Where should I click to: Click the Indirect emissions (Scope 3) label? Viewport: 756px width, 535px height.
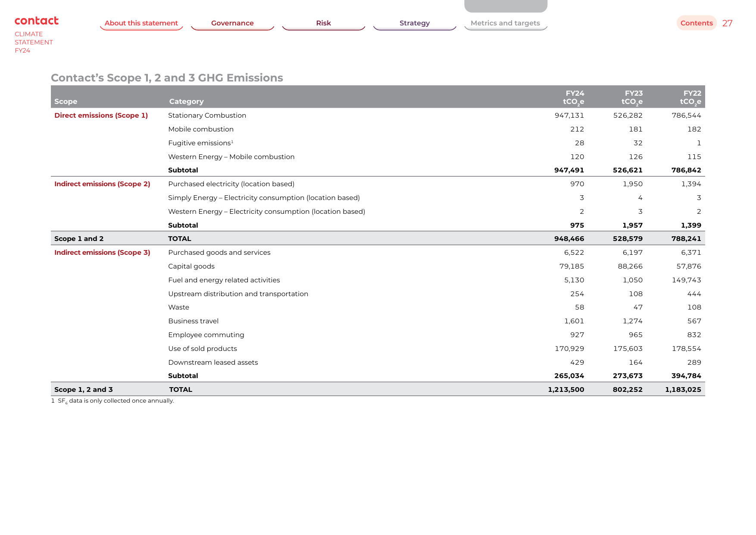click(102, 253)
